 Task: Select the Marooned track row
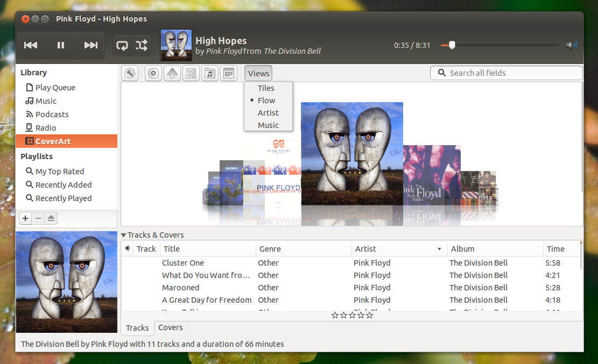[x=351, y=288]
